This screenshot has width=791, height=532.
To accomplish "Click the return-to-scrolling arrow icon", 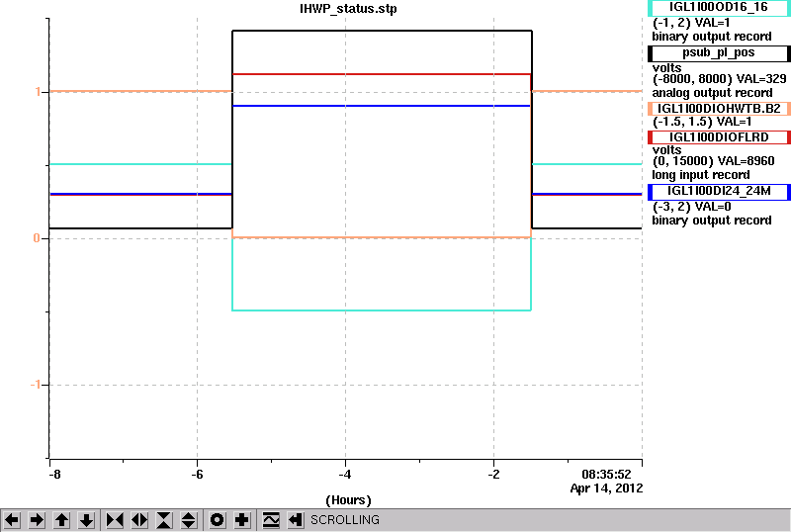I will tap(296, 520).
